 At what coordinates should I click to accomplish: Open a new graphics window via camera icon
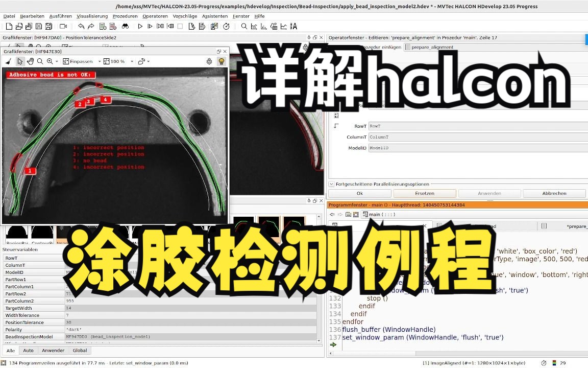click(x=63, y=26)
